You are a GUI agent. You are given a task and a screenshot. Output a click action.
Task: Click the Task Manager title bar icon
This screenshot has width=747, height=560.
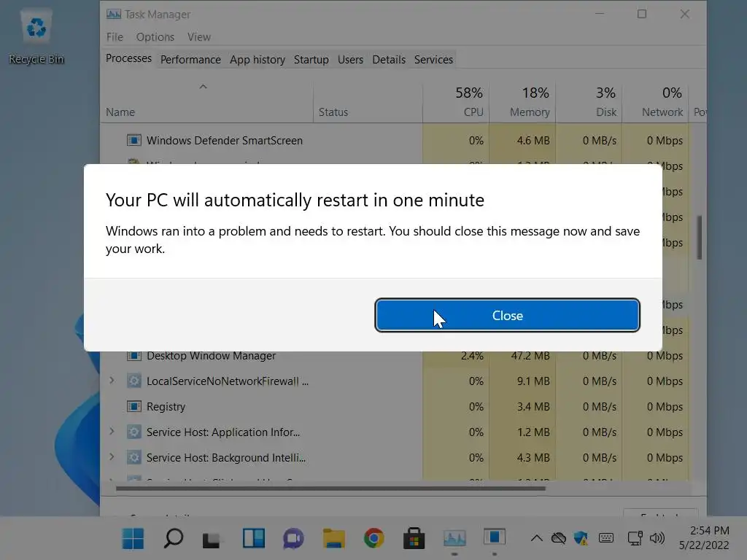coord(113,15)
